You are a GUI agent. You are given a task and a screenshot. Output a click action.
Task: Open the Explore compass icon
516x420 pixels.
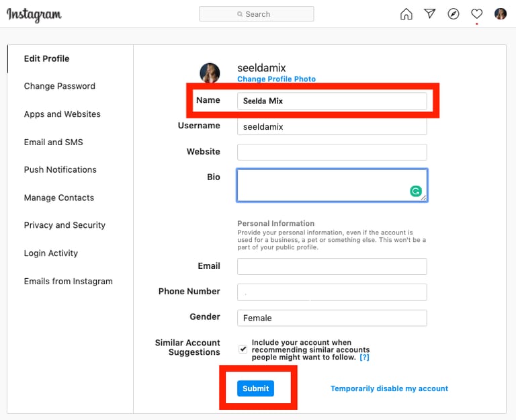[x=454, y=14]
